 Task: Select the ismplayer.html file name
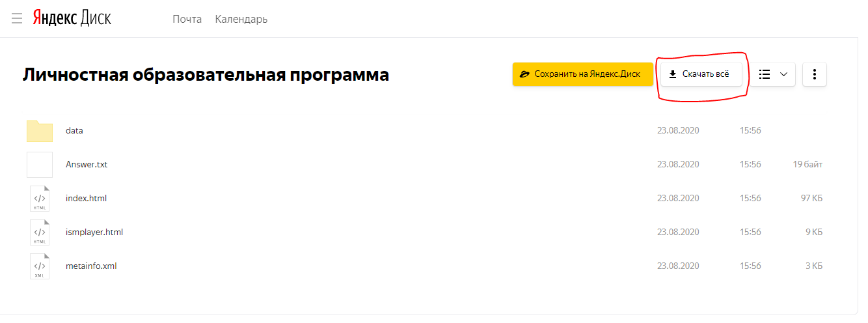tap(94, 232)
